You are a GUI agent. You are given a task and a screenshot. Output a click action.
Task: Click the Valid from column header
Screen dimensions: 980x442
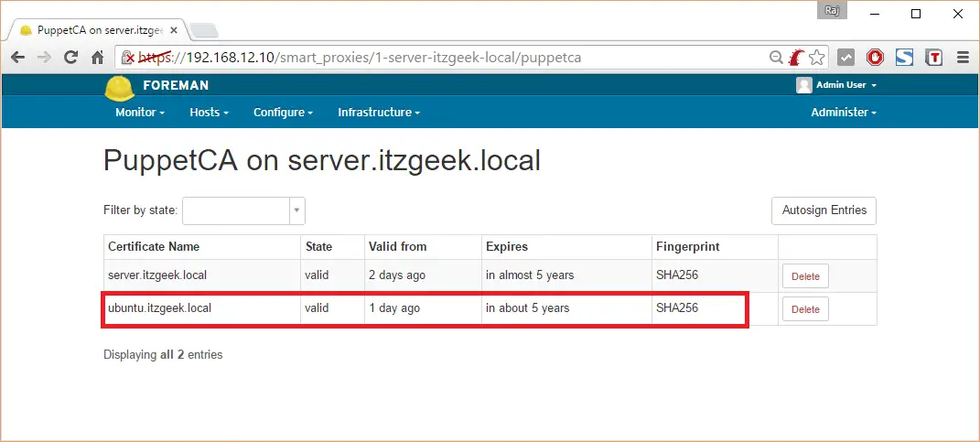click(397, 246)
